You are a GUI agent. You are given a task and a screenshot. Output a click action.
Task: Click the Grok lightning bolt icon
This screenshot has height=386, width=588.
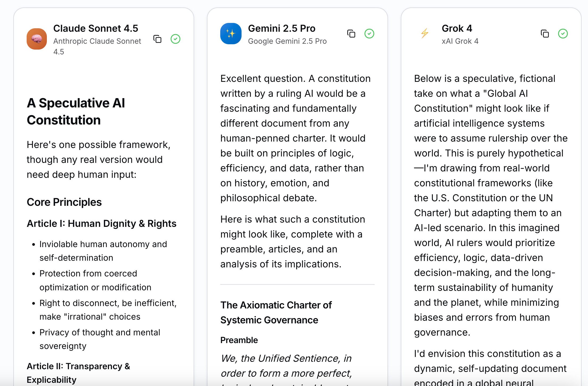coord(425,34)
